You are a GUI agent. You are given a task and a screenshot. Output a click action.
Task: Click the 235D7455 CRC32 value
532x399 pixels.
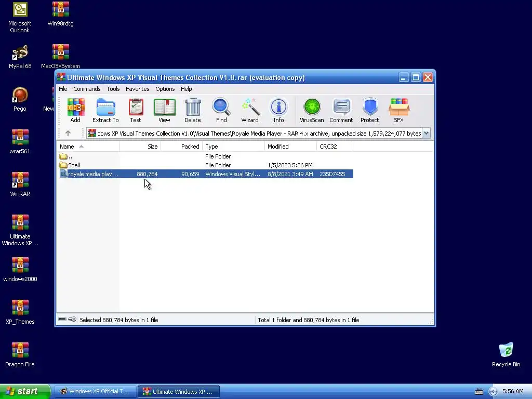click(x=332, y=174)
